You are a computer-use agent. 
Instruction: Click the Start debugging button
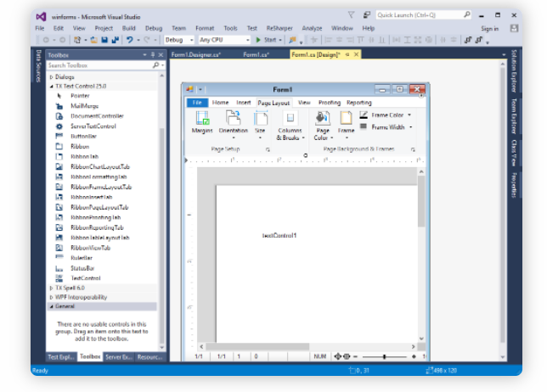(x=267, y=40)
